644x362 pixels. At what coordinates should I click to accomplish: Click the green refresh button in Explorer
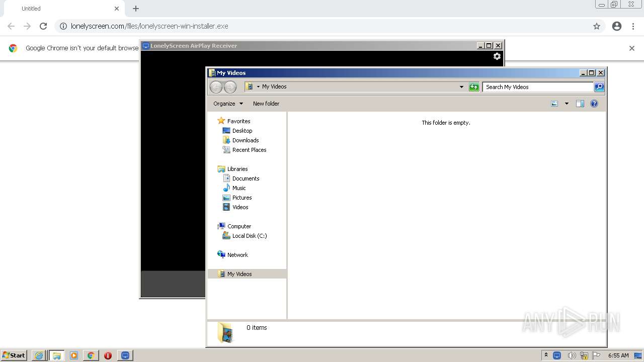pos(474,87)
